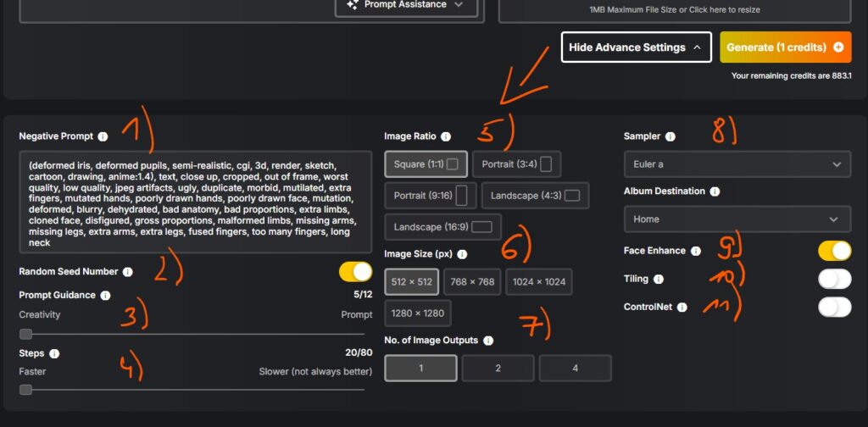Click inside the Negative Prompt text area
Viewport: 868px width, 427px height.
(x=196, y=202)
